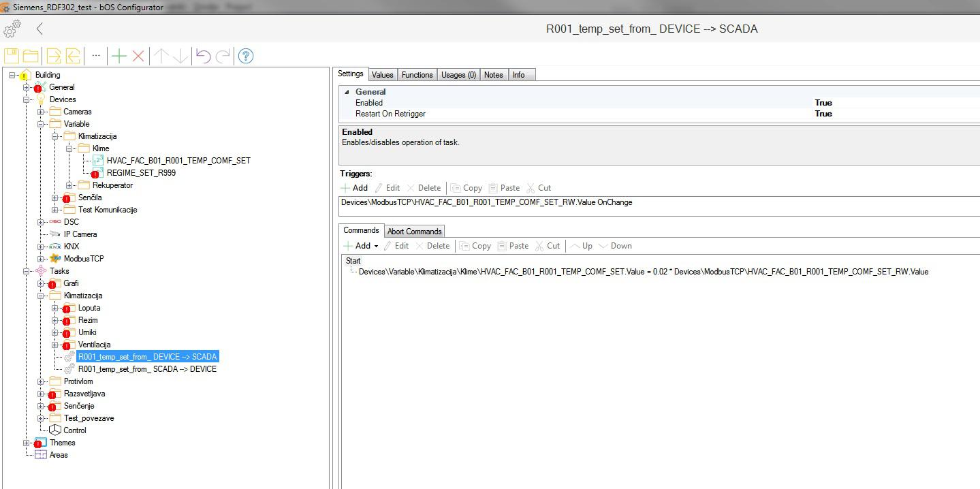Viewport: 980px width, 489px height.
Task: Expand the ModbusTCP tree node
Action: tap(41, 259)
